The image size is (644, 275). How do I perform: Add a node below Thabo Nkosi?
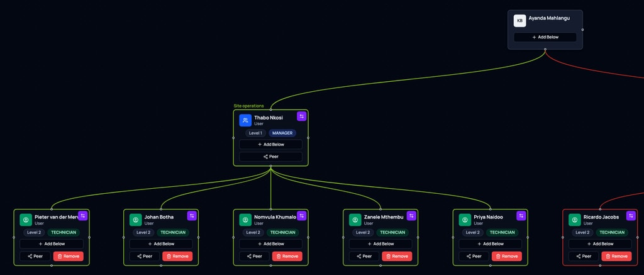point(270,144)
